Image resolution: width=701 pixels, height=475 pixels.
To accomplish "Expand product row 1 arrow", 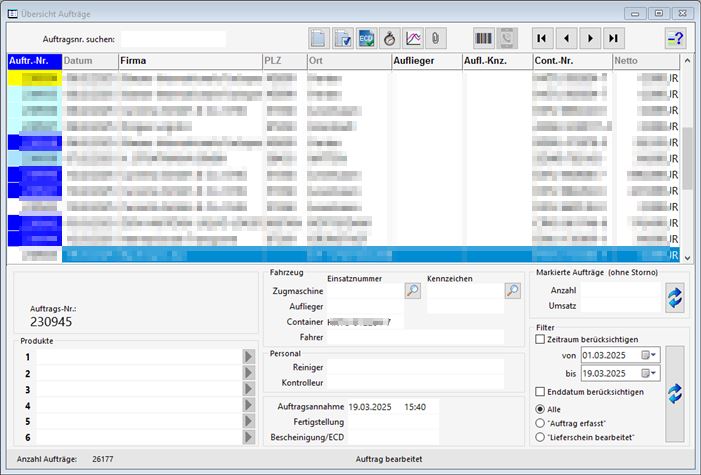I will point(249,357).
